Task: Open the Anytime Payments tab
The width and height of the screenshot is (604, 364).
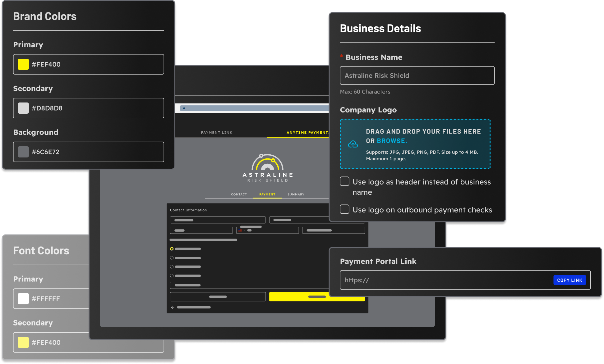Action: (308, 132)
